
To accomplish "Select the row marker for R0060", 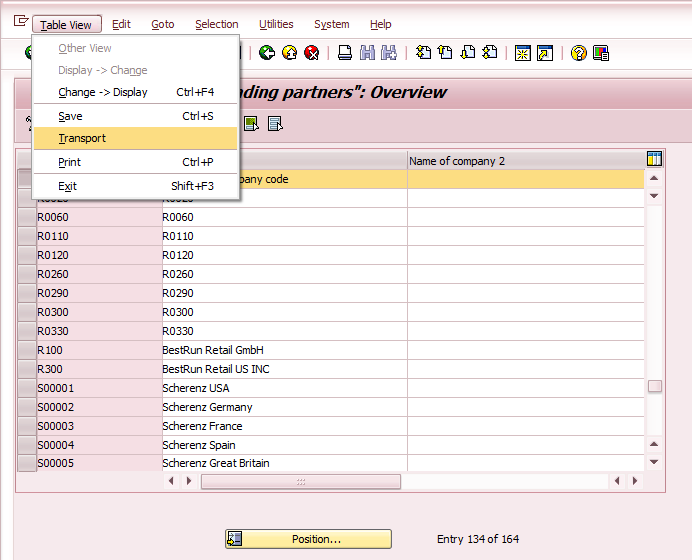I will pyautogui.click(x=27, y=217).
